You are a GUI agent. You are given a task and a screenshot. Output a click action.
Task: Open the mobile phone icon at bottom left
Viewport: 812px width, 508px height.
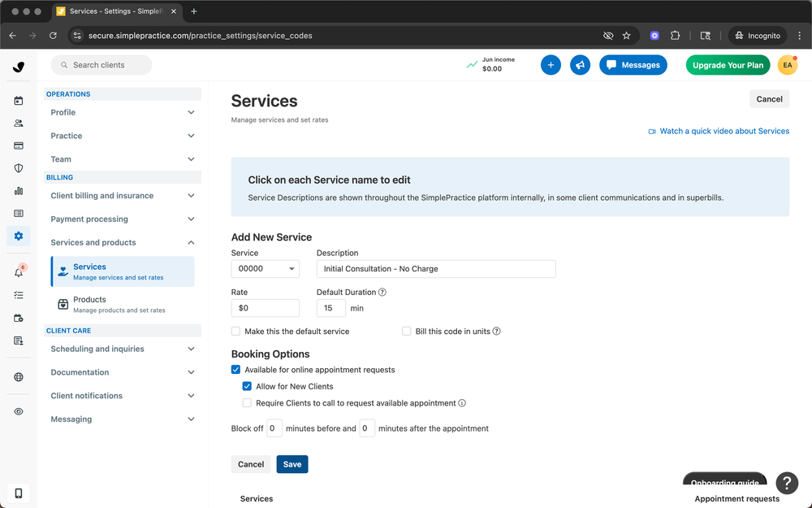(19, 493)
